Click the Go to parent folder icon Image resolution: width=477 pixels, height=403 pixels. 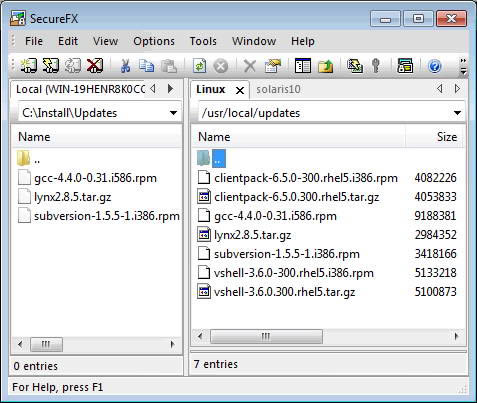point(326,66)
